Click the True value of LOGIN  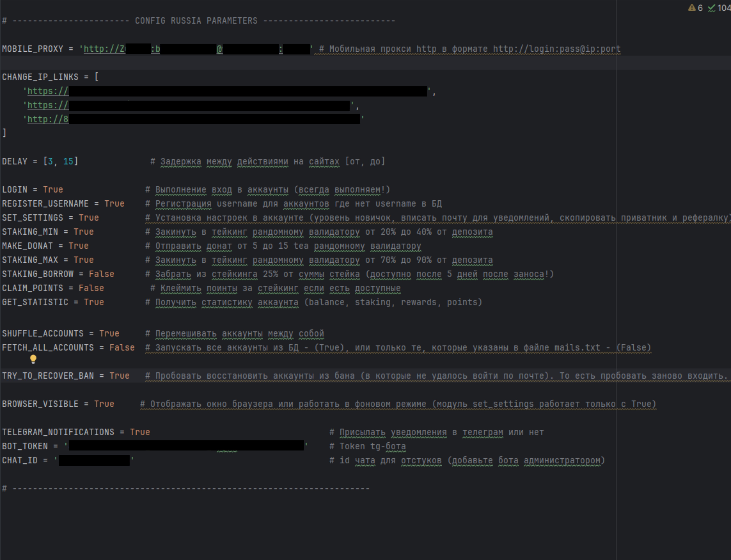point(53,190)
